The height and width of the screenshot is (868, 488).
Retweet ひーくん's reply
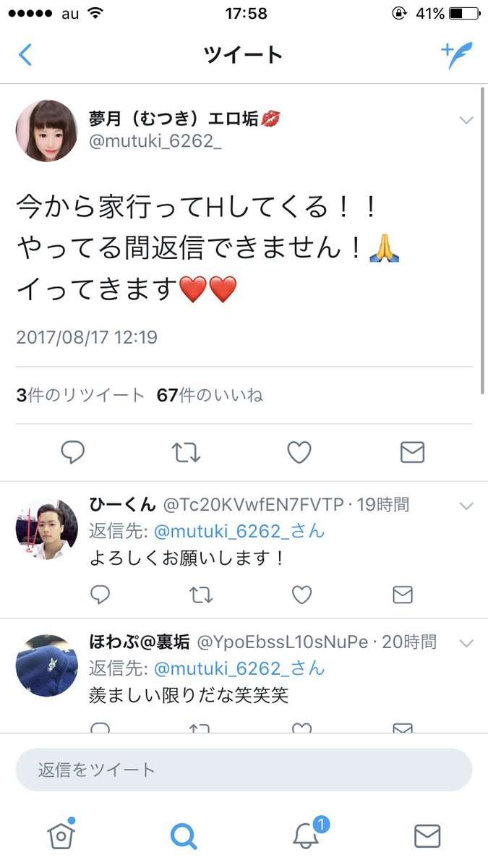201,595
